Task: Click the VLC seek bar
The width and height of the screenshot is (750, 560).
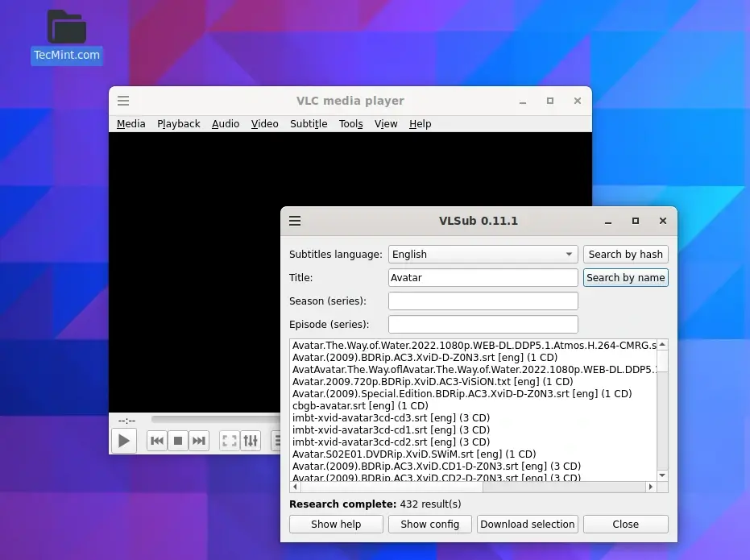Action: [x=216, y=420]
